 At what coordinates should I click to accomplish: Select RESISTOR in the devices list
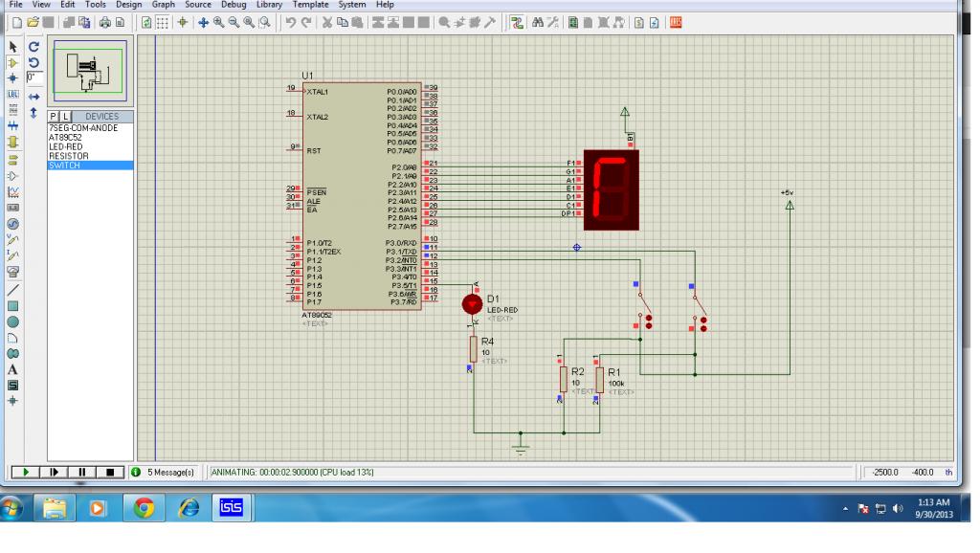pos(69,155)
